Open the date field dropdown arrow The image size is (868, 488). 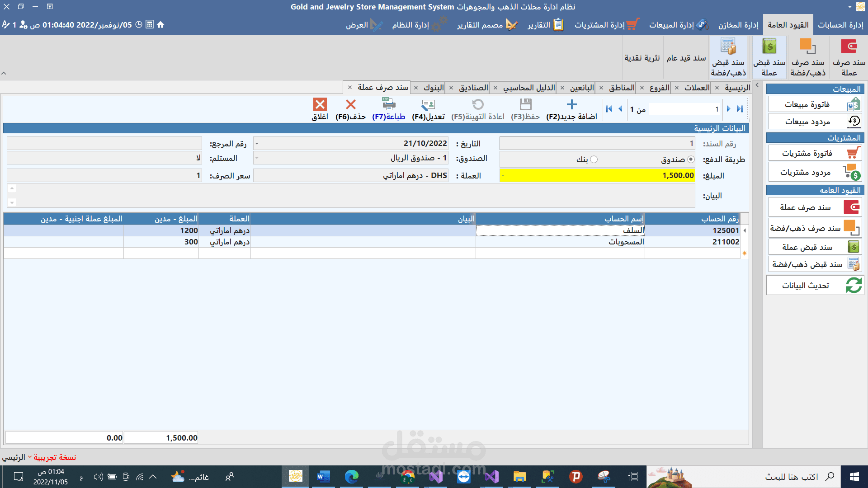[x=257, y=144]
